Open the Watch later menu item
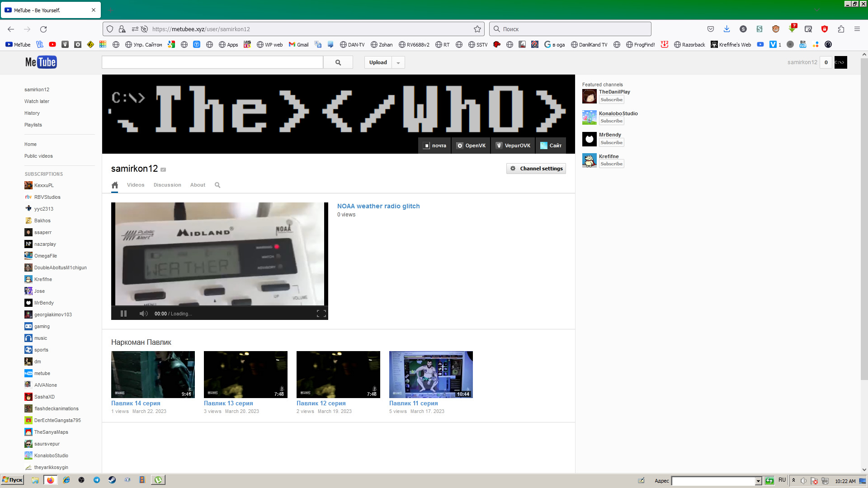 point(37,101)
